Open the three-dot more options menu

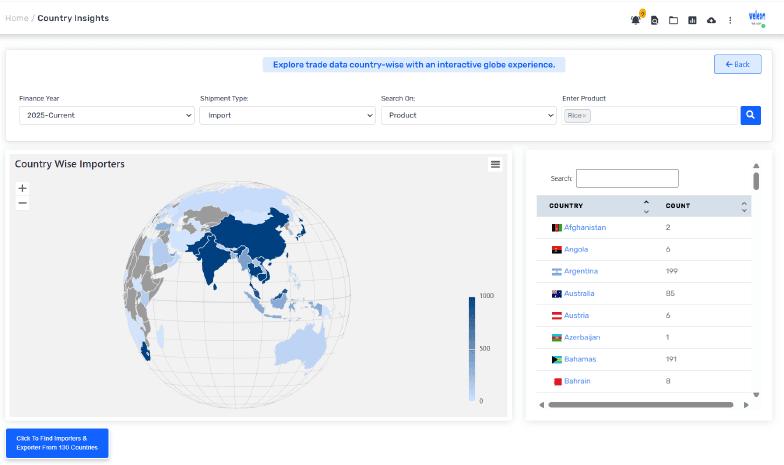[730, 20]
